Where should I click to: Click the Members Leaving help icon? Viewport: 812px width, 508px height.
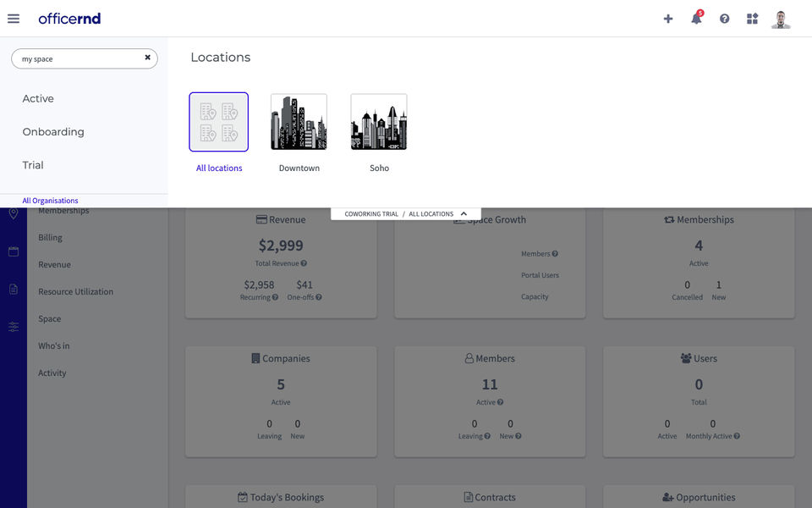click(487, 436)
